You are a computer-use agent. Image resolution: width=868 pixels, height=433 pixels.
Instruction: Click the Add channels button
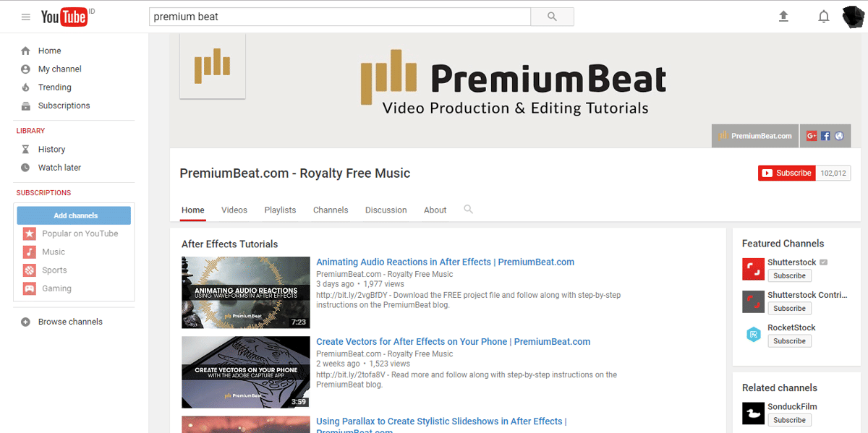[75, 215]
